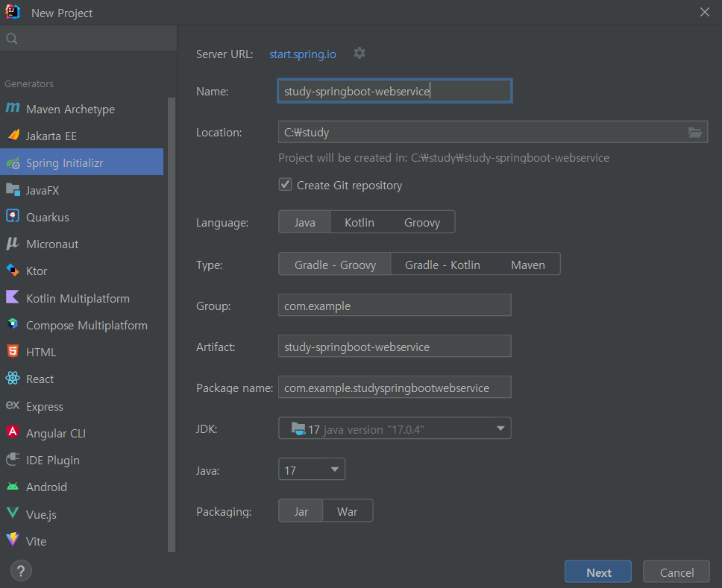Choose the Kotlin Multiplatform icon
The width and height of the screenshot is (722, 588).
pos(13,297)
